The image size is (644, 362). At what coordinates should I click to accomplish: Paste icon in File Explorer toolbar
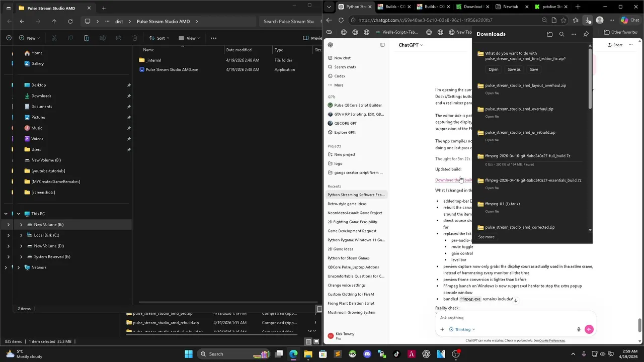click(x=87, y=38)
